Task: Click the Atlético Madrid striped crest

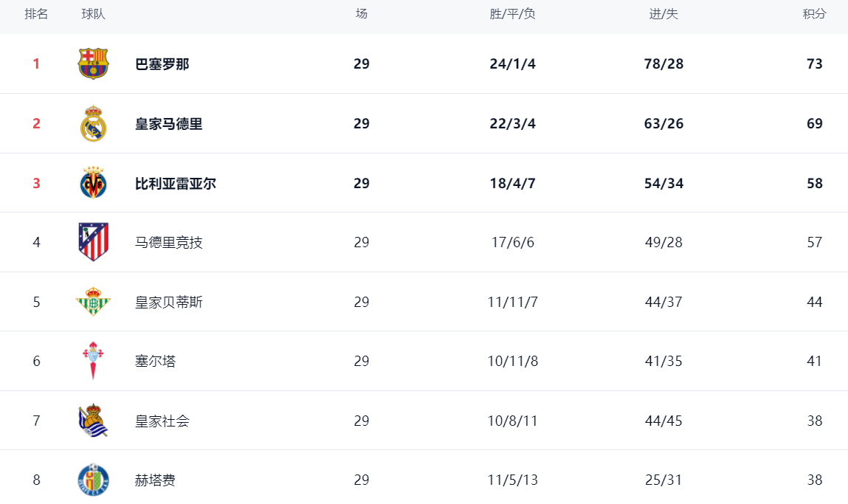Action: point(94,242)
